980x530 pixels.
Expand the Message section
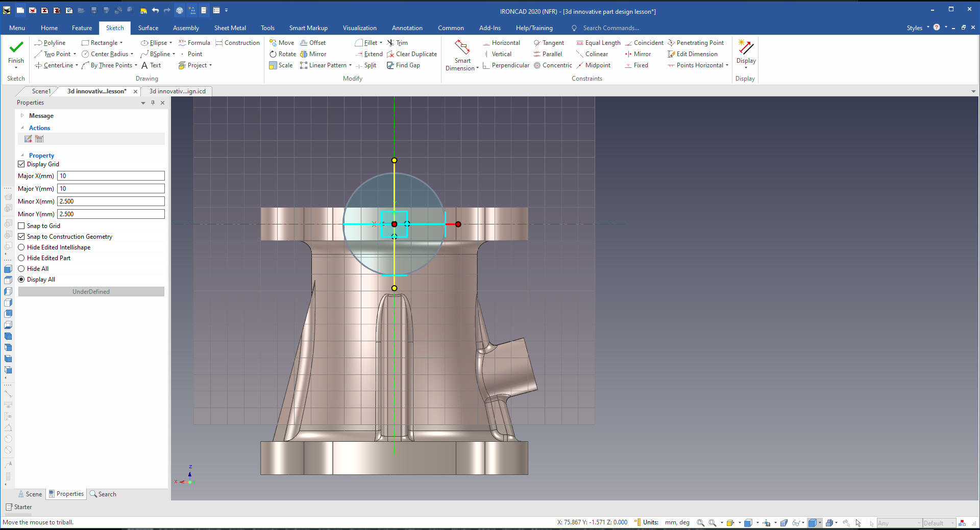(x=22, y=116)
